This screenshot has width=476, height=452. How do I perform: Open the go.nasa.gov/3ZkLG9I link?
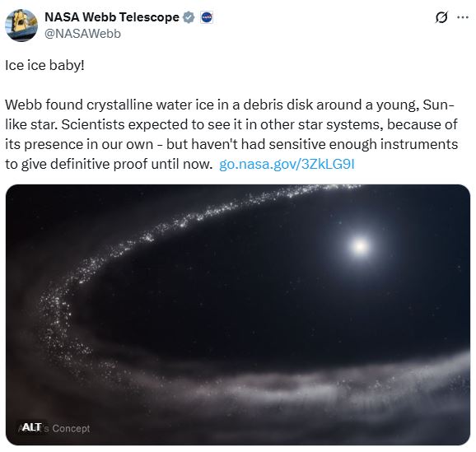click(287, 164)
